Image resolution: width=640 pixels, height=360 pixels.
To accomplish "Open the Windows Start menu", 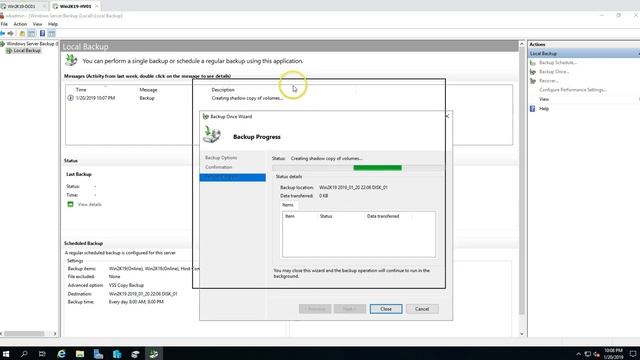I will pyautogui.click(x=6, y=354).
